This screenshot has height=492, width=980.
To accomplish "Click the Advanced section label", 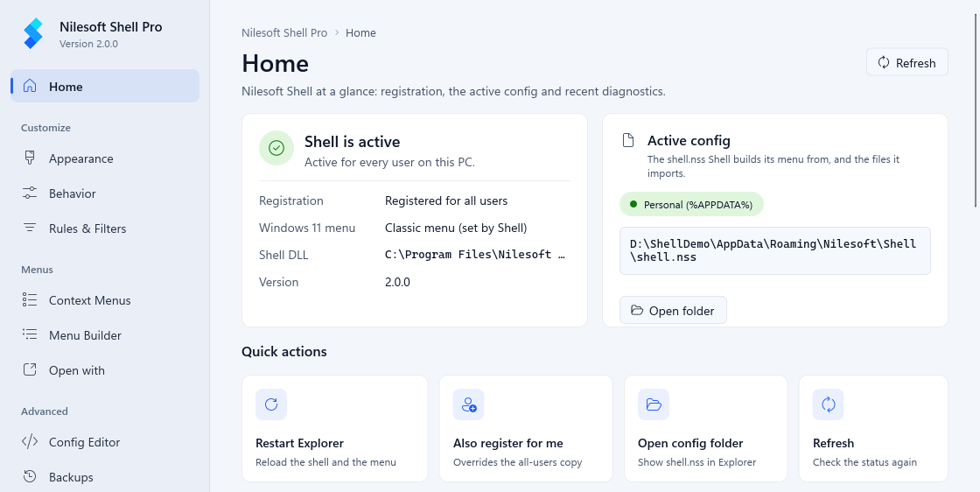I will tap(45, 411).
